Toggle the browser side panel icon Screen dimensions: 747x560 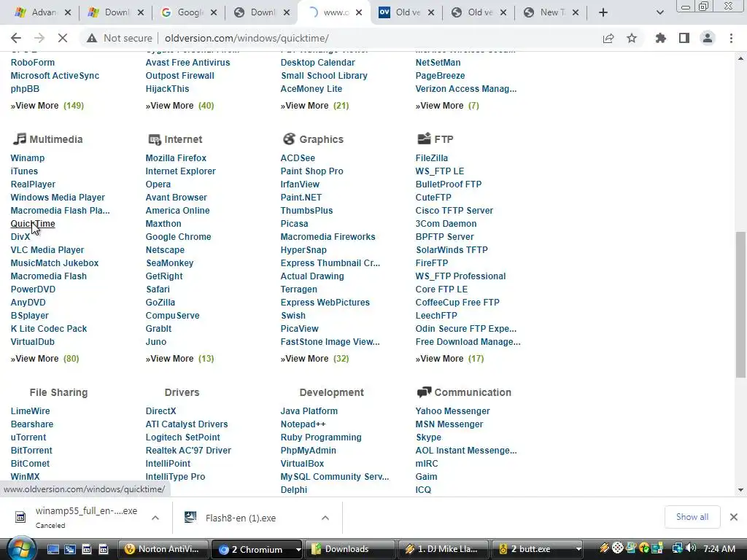coord(684,38)
